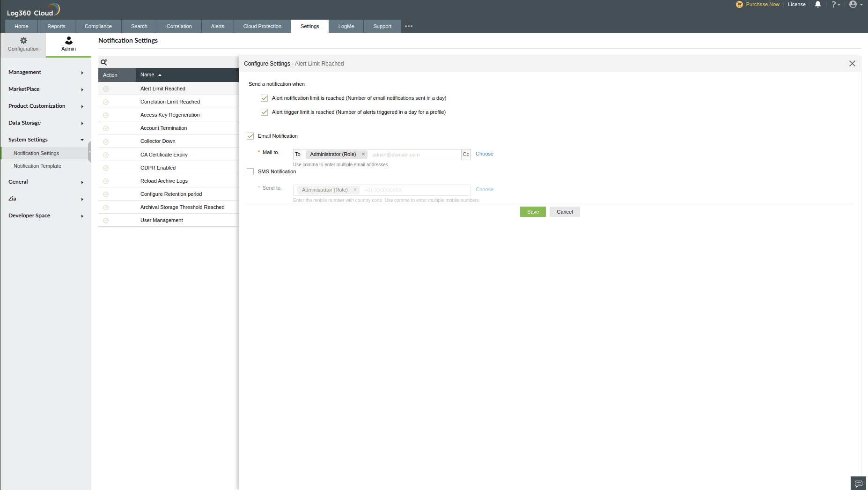The image size is (868, 490).
Task: Open the Cloud Protection tab
Action: 262,26
